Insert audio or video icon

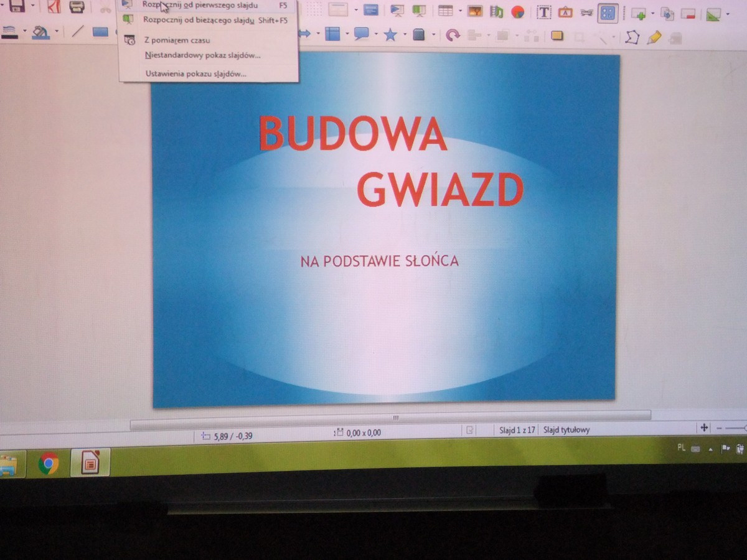(496, 11)
